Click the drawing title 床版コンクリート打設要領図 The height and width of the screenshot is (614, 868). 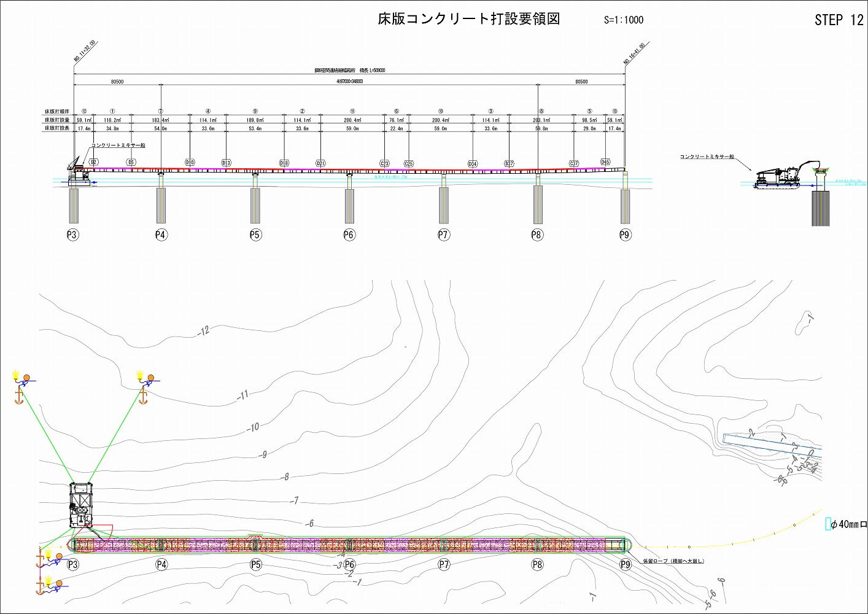(468, 18)
